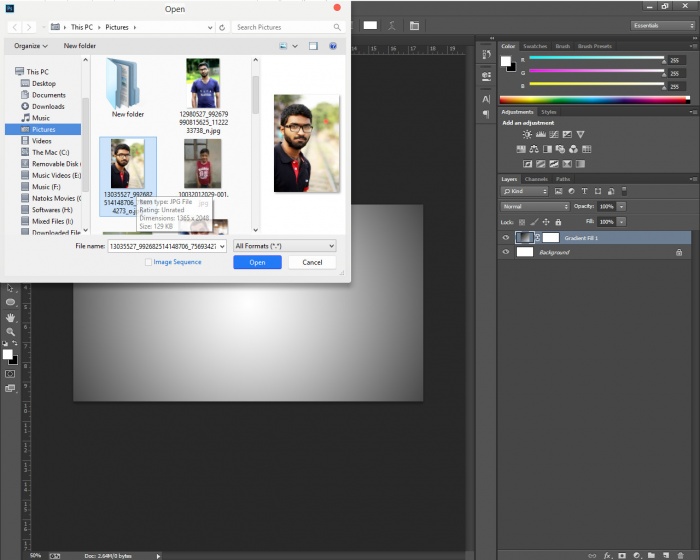The height and width of the screenshot is (560, 700).
Task: Click the Open button
Action: [257, 262]
